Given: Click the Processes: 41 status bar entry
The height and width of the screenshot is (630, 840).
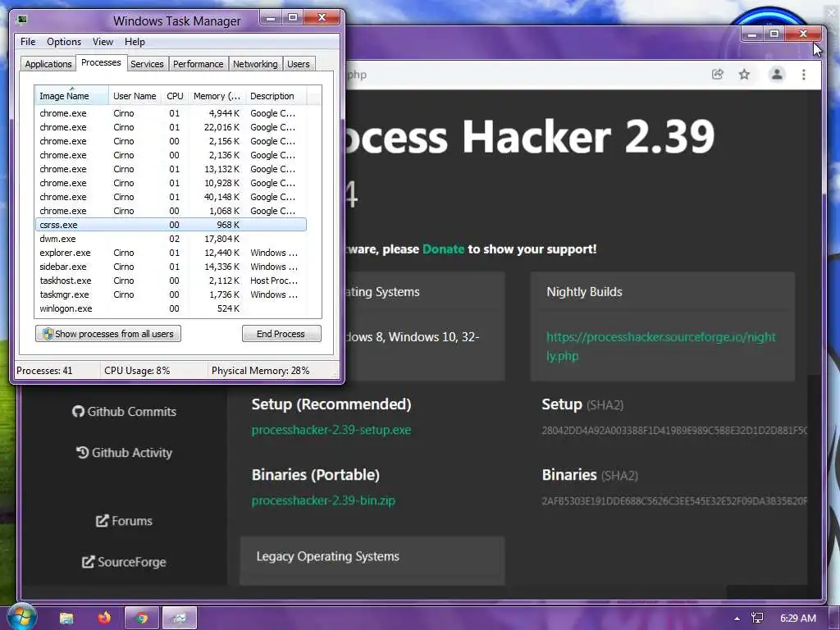Looking at the screenshot, I should tap(44, 371).
